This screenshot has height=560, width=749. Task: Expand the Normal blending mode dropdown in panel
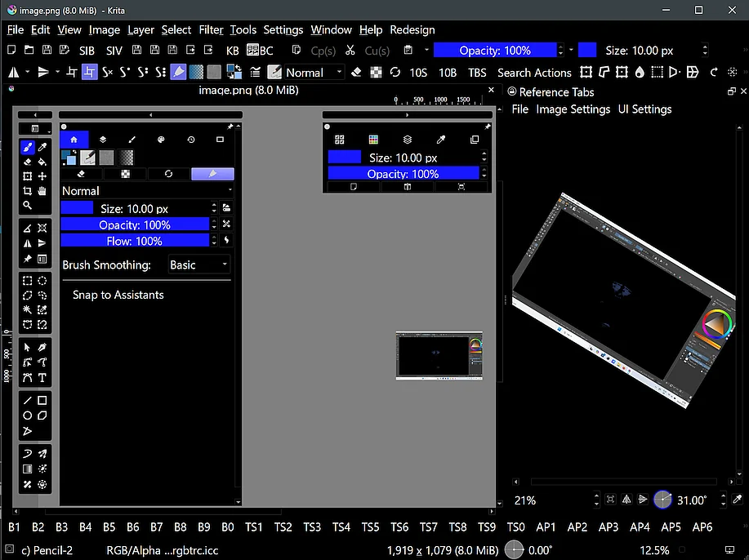pos(147,191)
